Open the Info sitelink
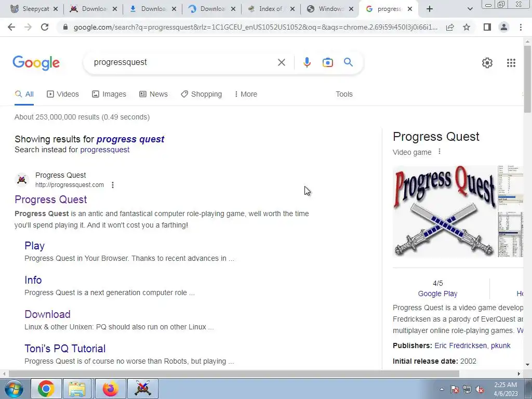The height and width of the screenshot is (399, 532). point(33,280)
